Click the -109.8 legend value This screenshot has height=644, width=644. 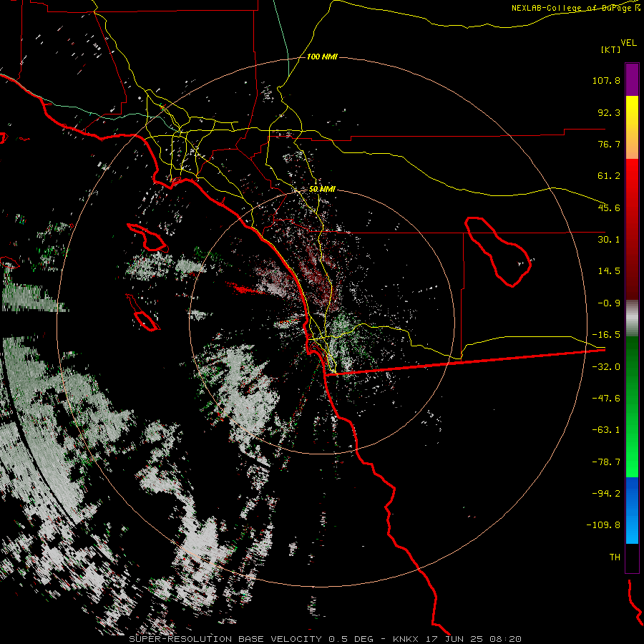(603, 525)
